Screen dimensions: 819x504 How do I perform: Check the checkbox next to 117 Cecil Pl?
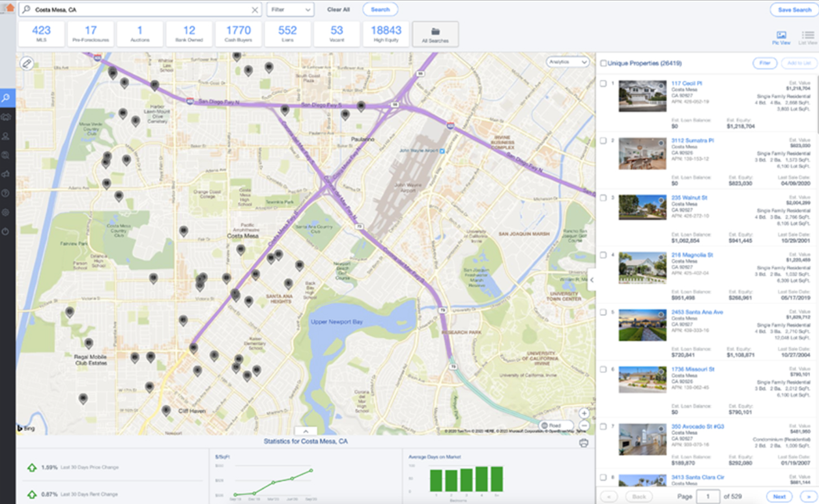(x=603, y=83)
